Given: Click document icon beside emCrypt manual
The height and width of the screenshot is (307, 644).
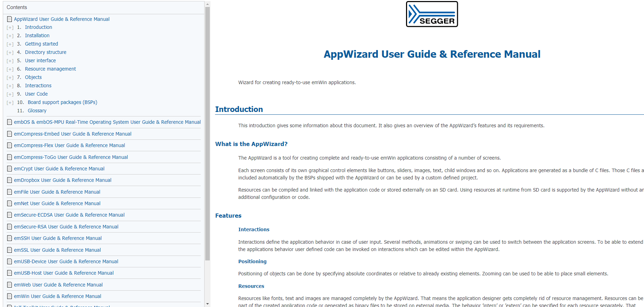Looking at the screenshot, I should coord(10,169).
